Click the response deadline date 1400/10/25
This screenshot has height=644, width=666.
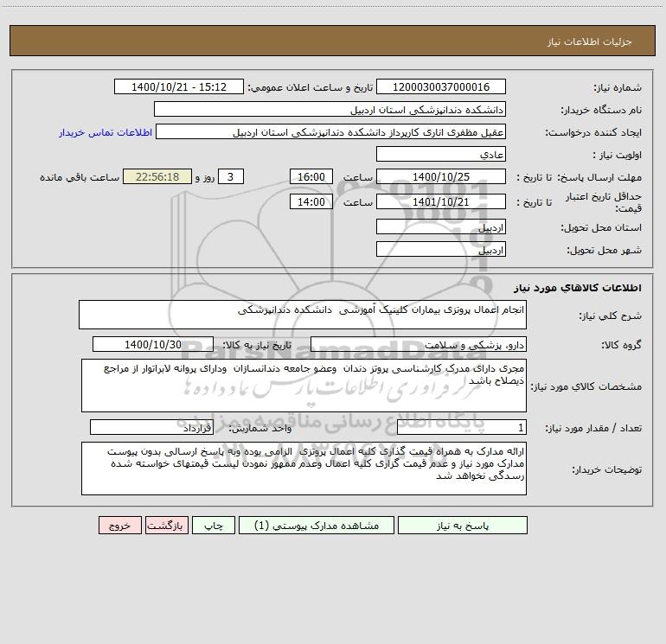click(441, 176)
